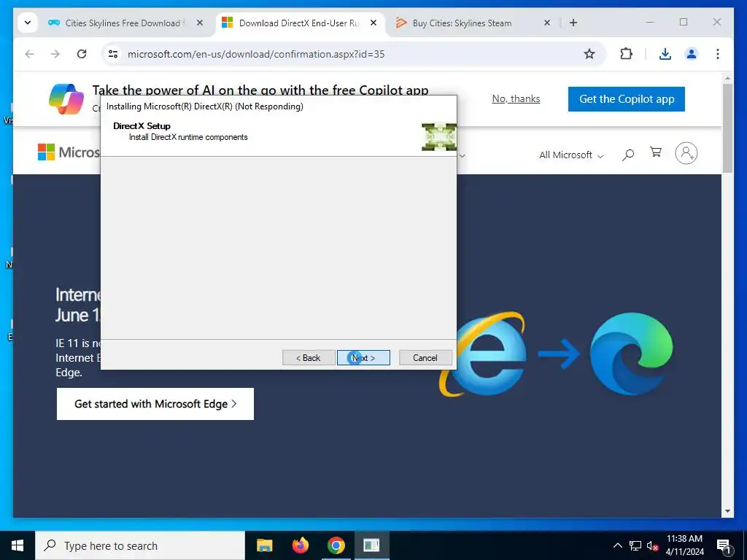Close the Download DirectX tab
This screenshot has height=560, width=747.
pos(373,23)
